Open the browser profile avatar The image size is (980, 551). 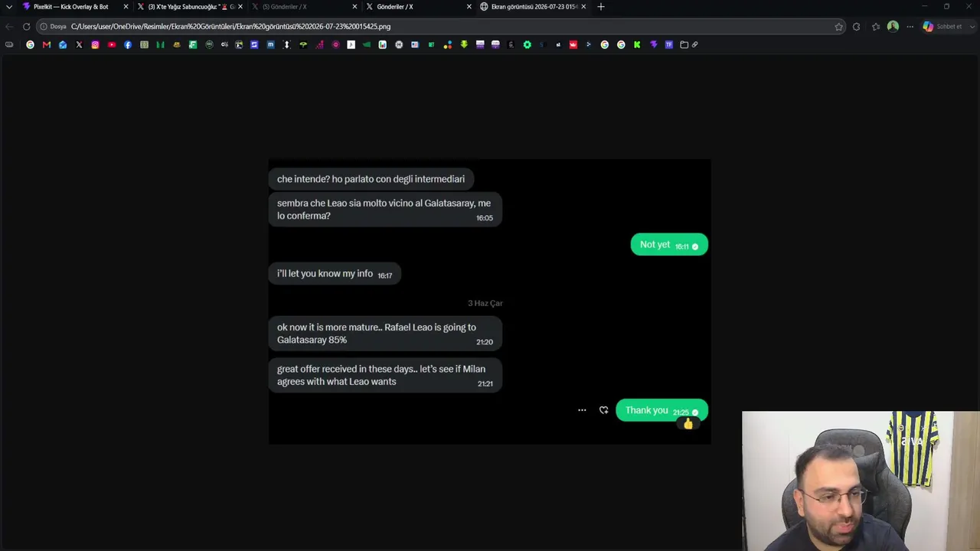pyautogui.click(x=893, y=26)
